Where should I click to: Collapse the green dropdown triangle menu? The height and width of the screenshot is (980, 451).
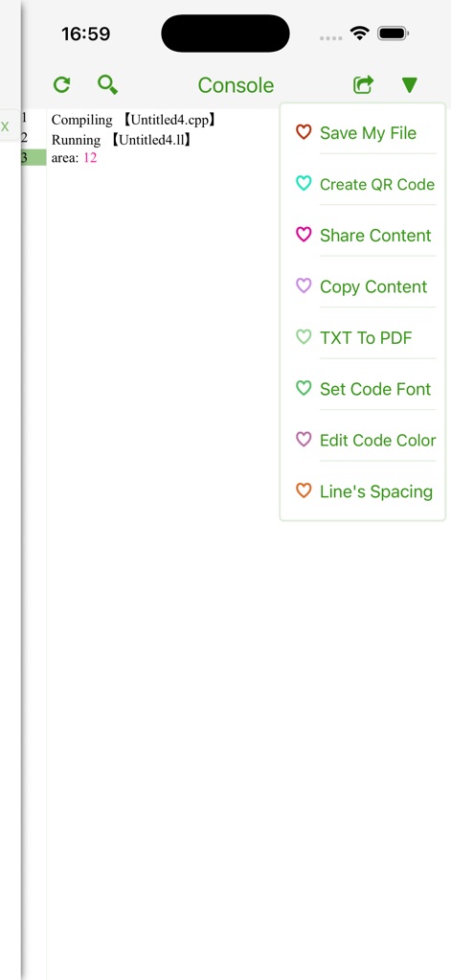[x=409, y=85]
